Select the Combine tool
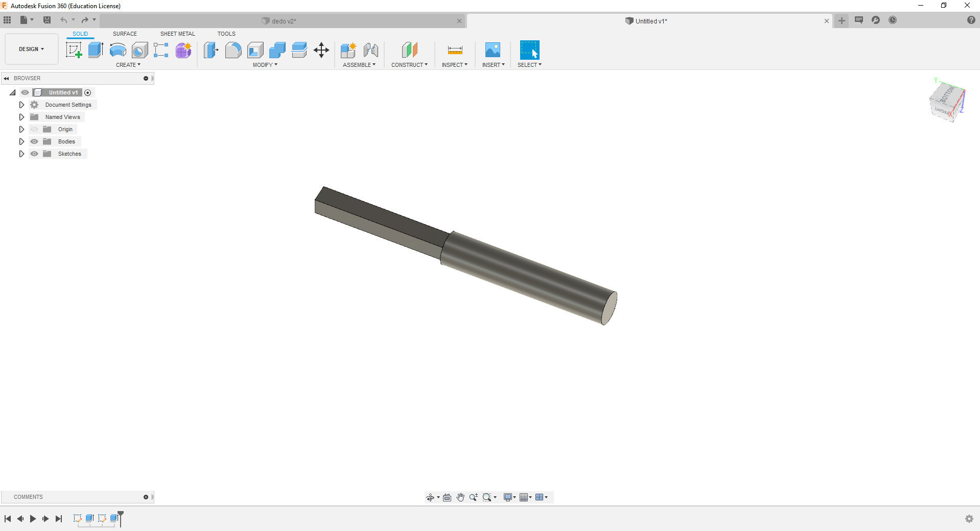Screen dimensions: 980x531 (277, 50)
